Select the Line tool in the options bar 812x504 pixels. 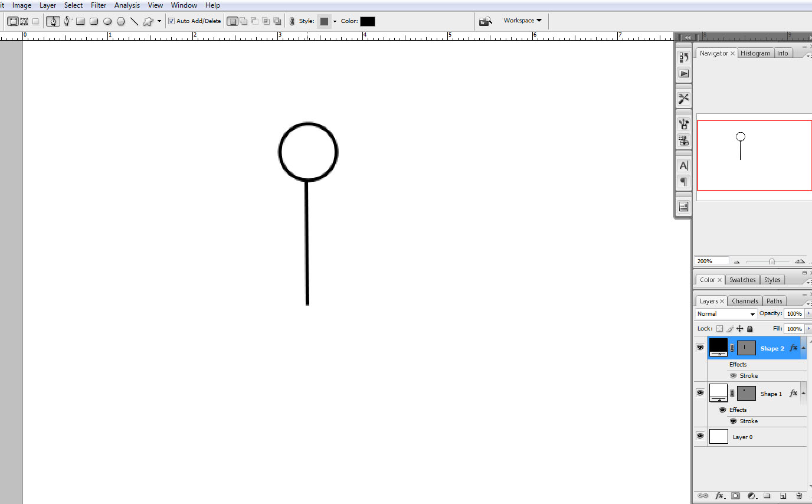[134, 21]
